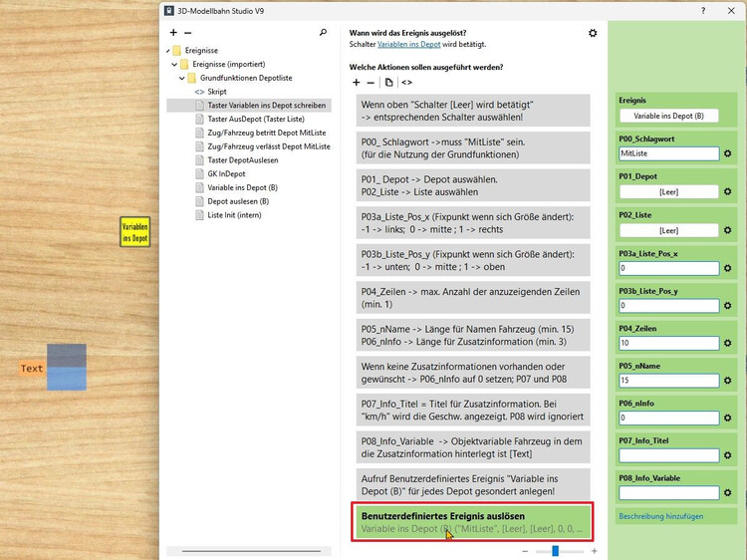Choose depot via P01_Depot [Leer] button
Screen dimensions: 747x560
coord(669,192)
